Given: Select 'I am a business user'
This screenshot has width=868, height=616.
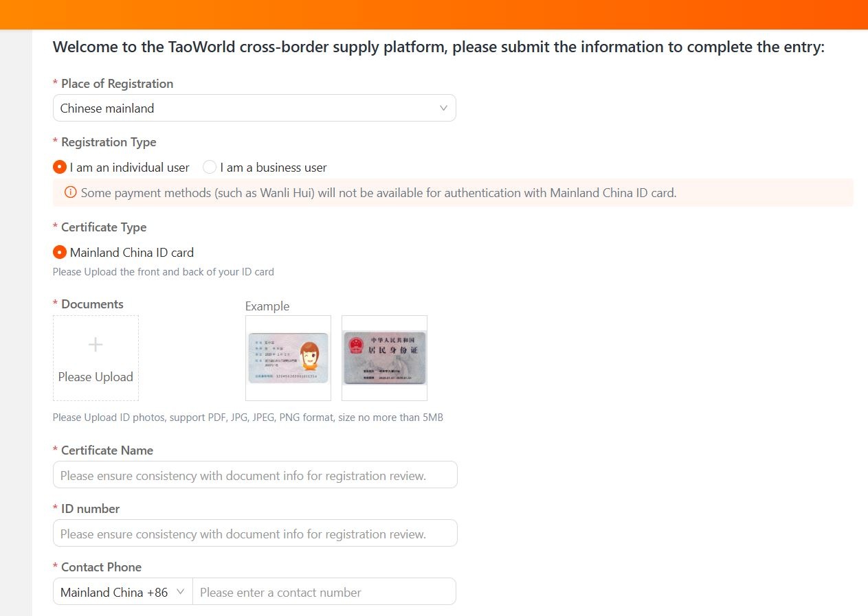Looking at the screenshot, I should click(x=210, y=168).
